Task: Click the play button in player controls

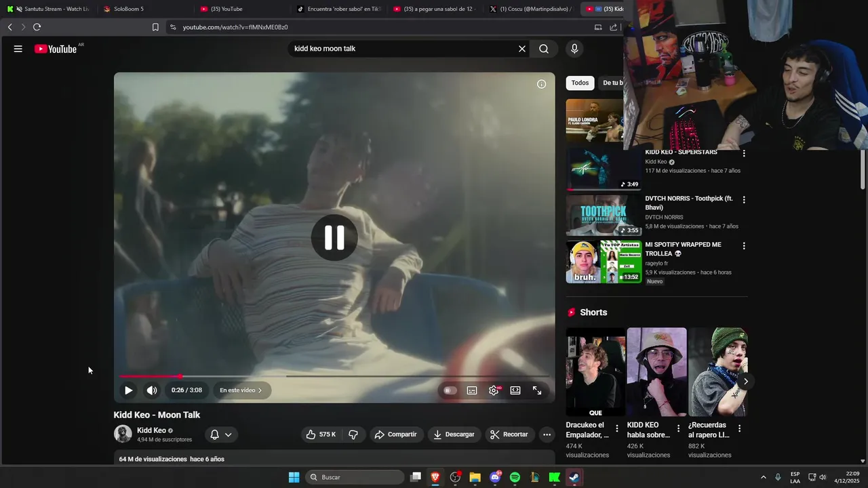Action: 128,390
